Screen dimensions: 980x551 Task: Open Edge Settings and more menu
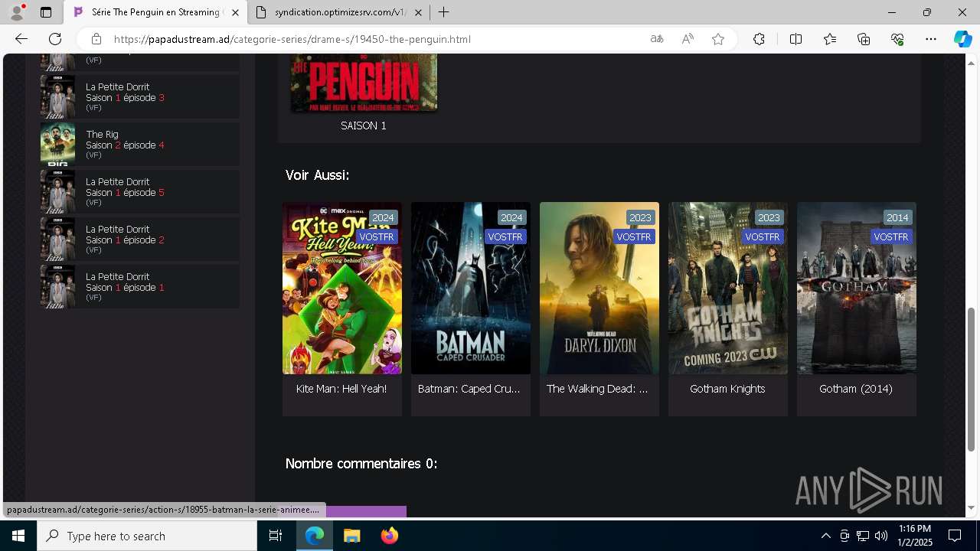click(x=931, y=39)
